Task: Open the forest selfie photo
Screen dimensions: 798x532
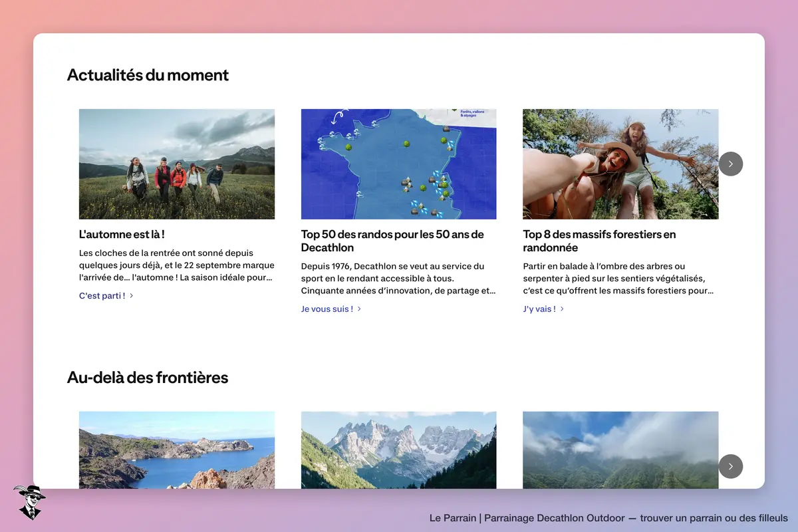Action: click(x=620, y=164)
